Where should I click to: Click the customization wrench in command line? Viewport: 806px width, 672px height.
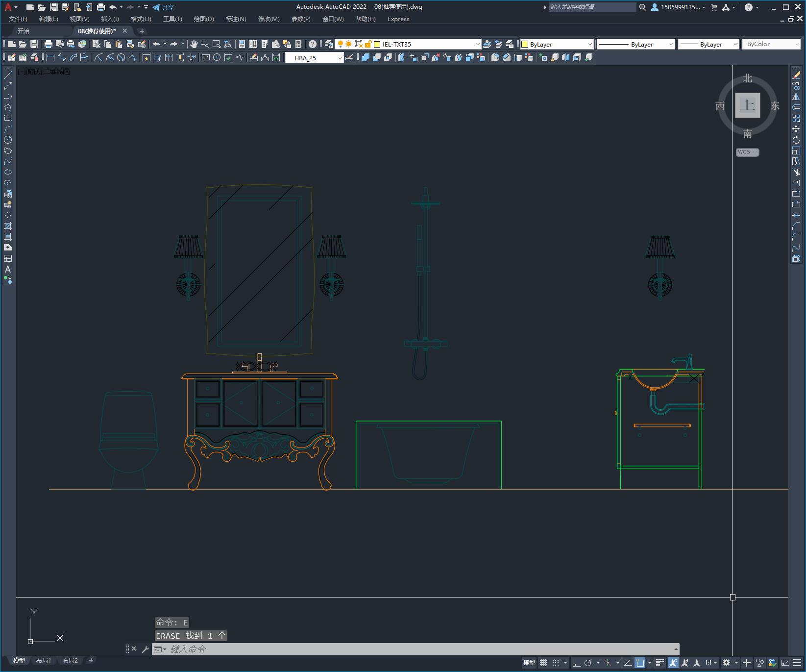tap(145, 649)
